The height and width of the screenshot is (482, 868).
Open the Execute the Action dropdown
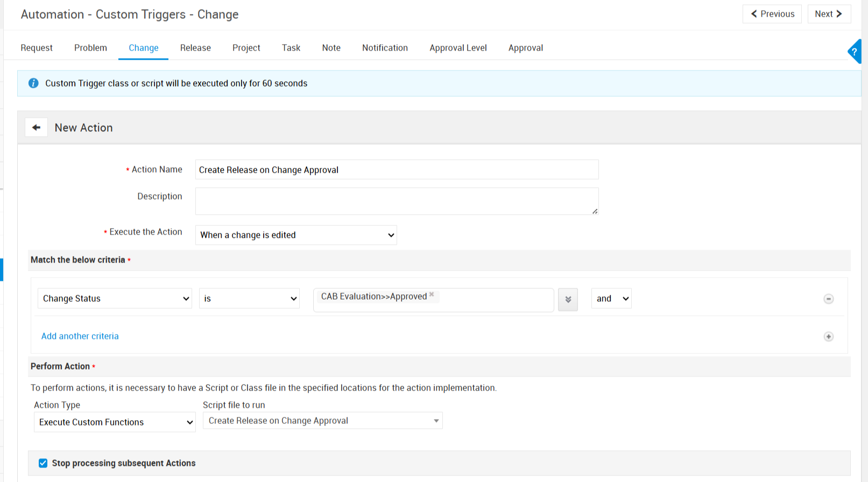(x=296, y=235)
